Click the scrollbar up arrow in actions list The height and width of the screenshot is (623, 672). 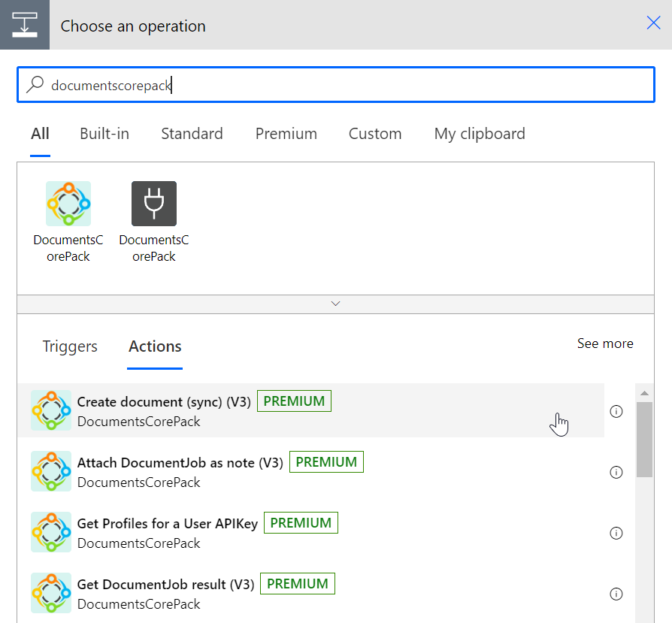click(644, 393)
